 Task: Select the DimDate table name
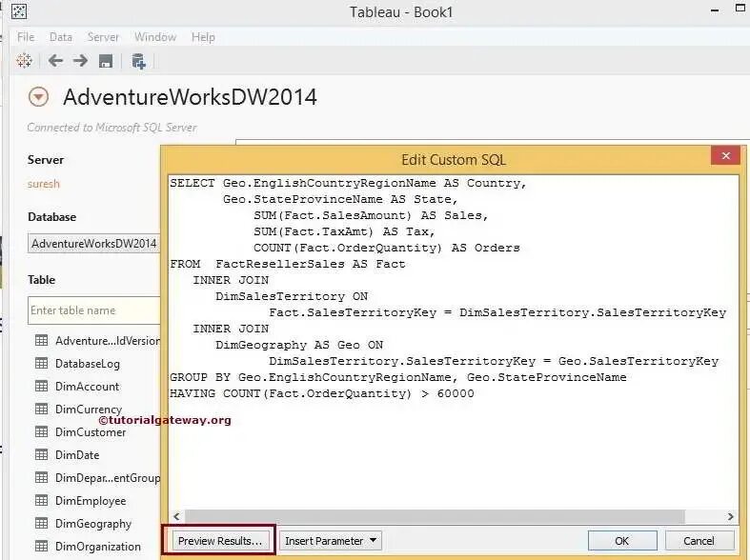point(77,455)
